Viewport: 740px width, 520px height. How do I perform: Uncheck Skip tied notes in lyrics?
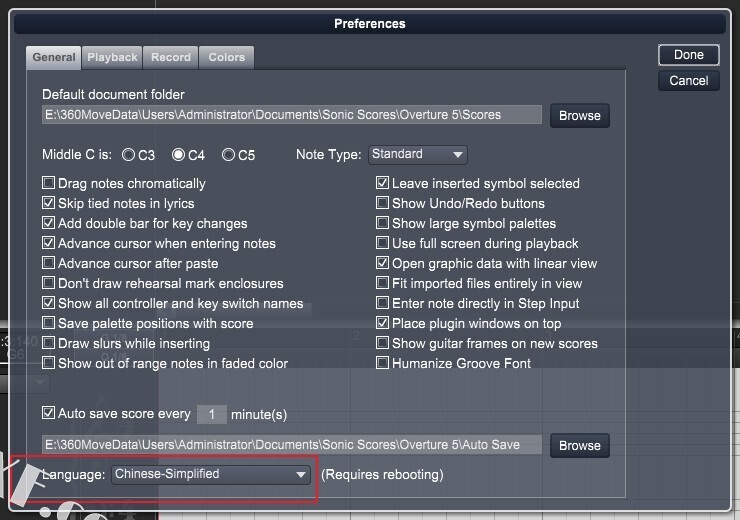tap(49, 204)
